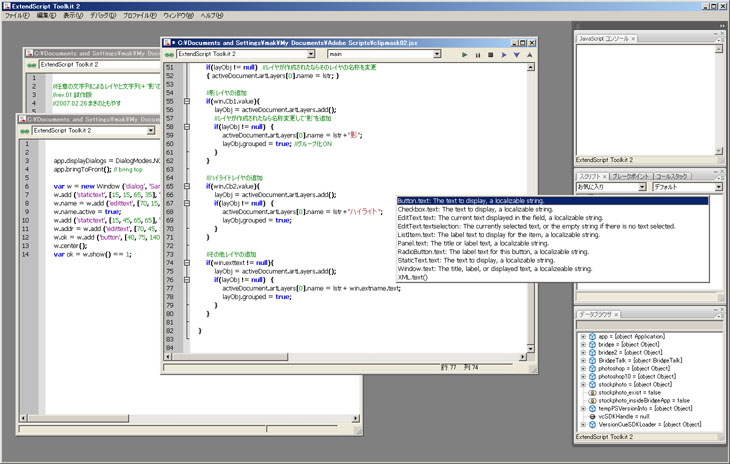Collapse the code fold at line 58

(187, 127)
